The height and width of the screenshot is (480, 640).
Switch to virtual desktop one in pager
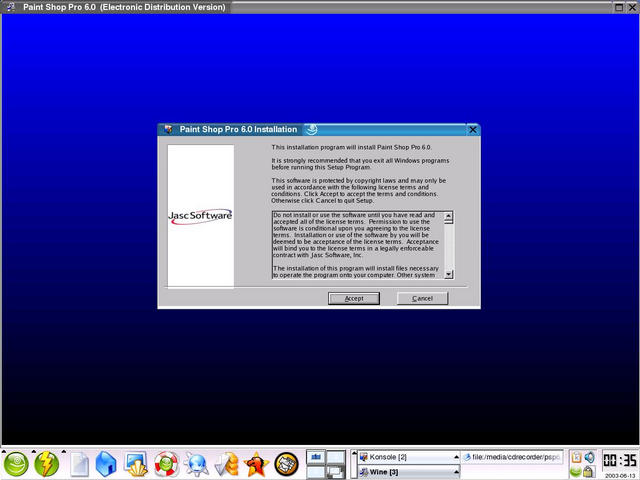(316, 457)
